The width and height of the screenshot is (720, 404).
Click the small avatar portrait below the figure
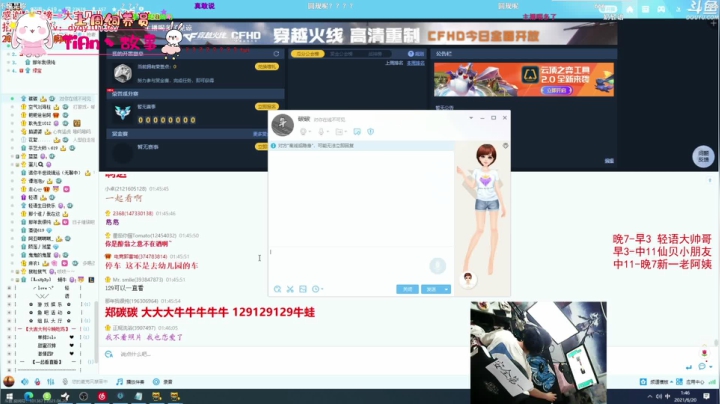pyautogui.click(x=468, y=279)
